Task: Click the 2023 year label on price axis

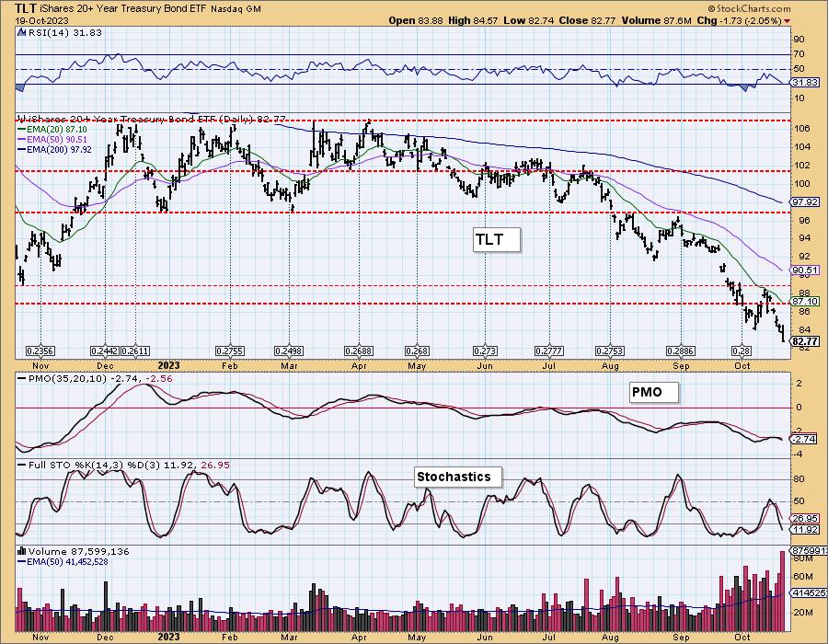Action: [168, 365]
